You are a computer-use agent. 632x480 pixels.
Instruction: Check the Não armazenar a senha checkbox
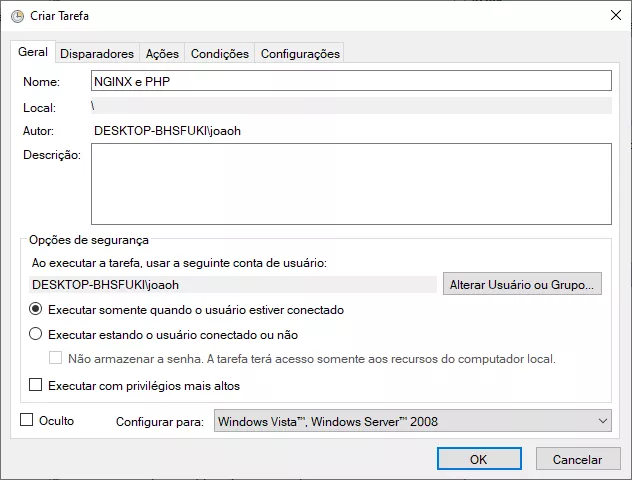[56, 358]
